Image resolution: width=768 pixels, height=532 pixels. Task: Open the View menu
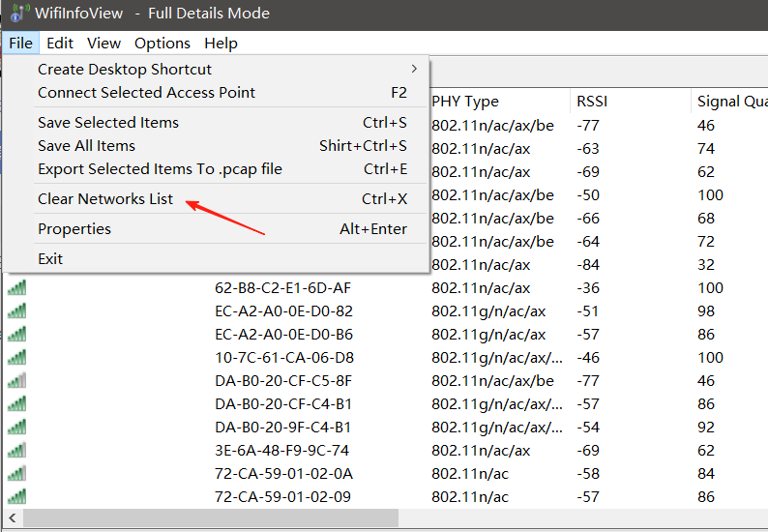103,44
